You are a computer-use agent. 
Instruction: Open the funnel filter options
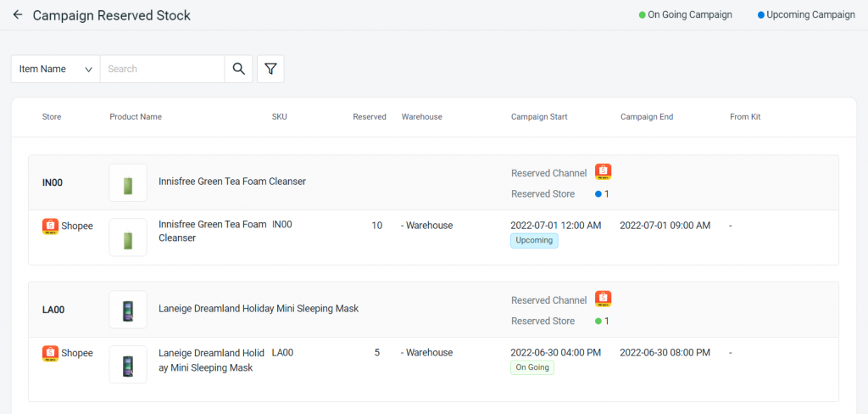click(270, 69)
